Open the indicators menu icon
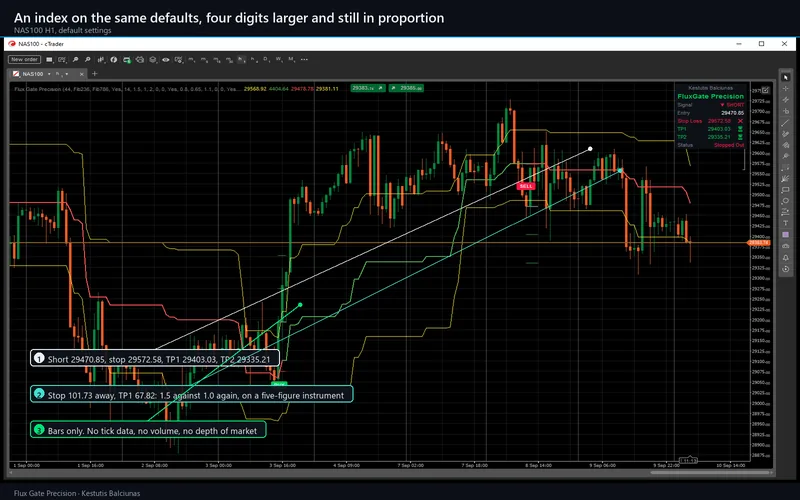This screenshot has height=500, width=800. coord(101,59)
